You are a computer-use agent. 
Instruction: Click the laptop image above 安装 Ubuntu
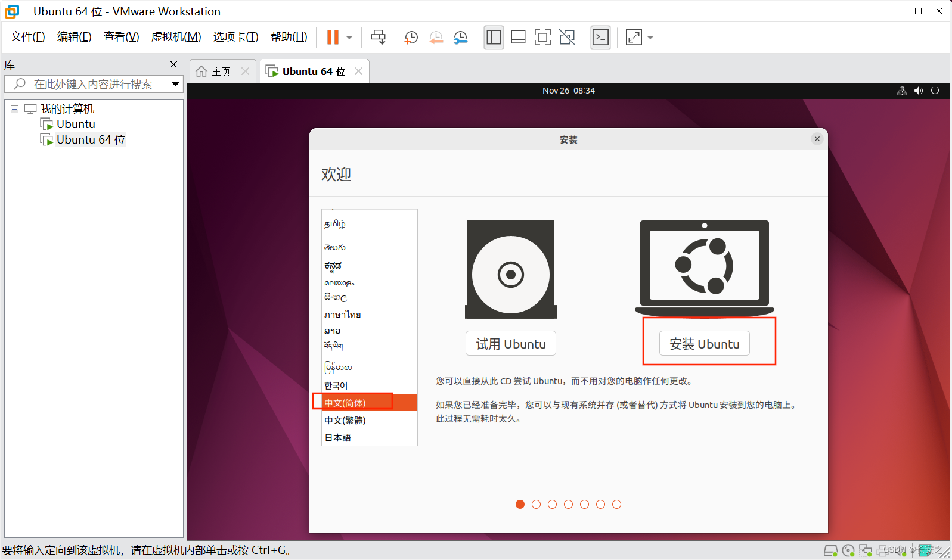click(705, 269)
